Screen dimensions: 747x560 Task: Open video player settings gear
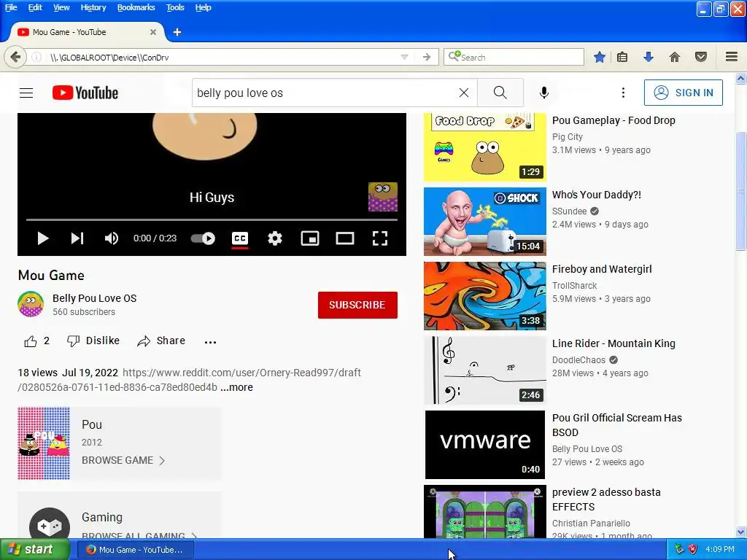275,238
